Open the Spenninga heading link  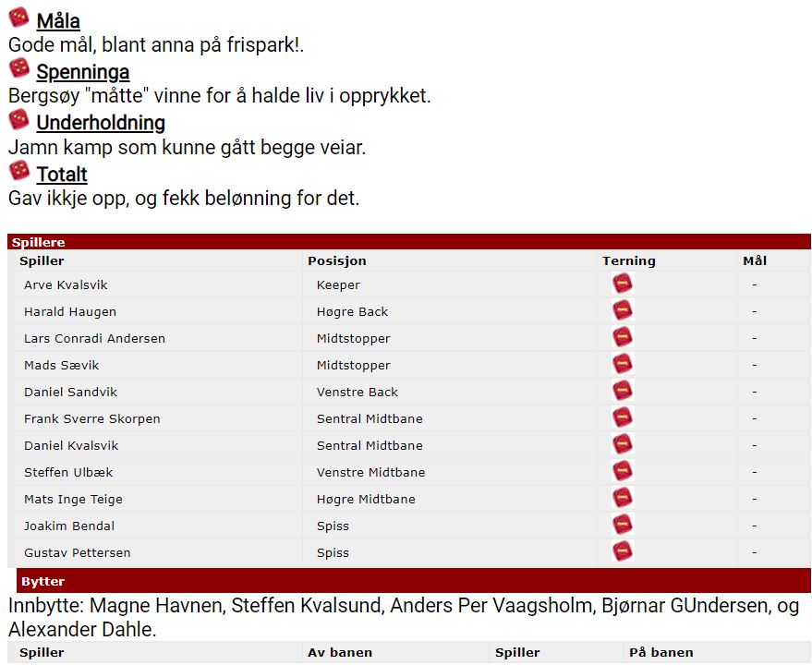(83, 72)
